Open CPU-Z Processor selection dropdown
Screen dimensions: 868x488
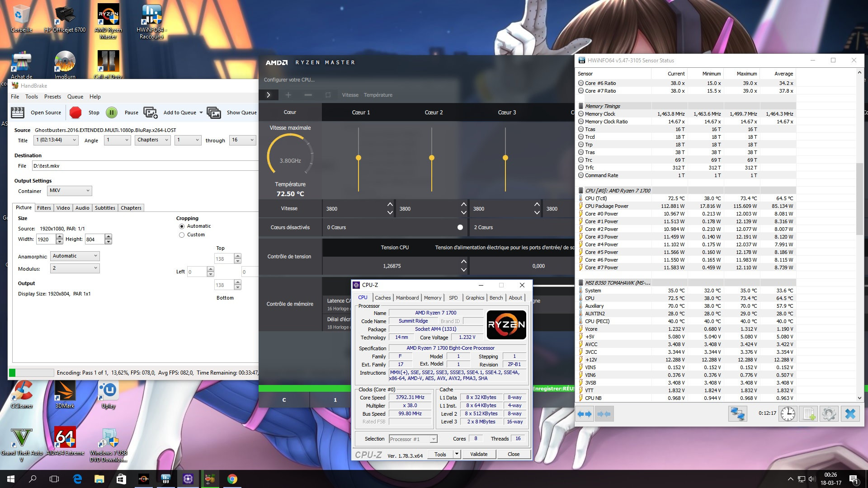click(x=413, y=439)
